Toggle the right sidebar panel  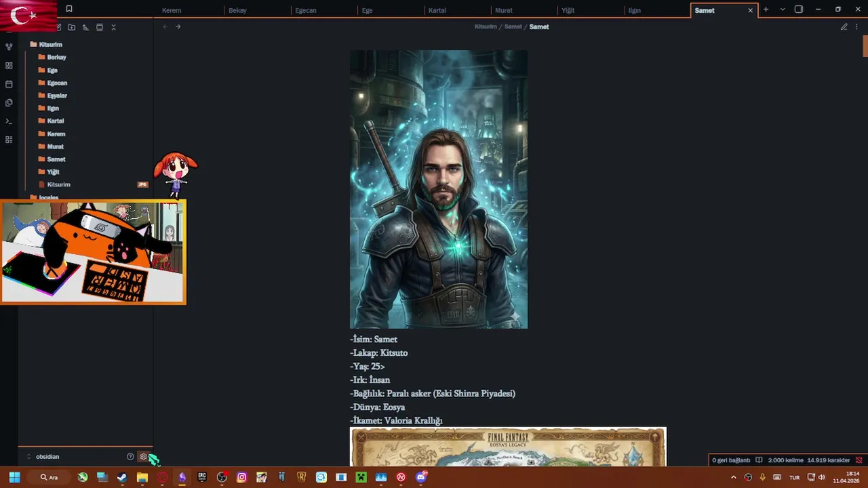click(x=799, y=9)
